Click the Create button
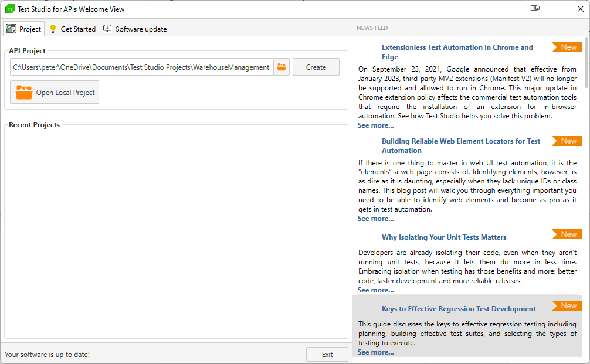 pyautogui.click(x=316, y=67)
